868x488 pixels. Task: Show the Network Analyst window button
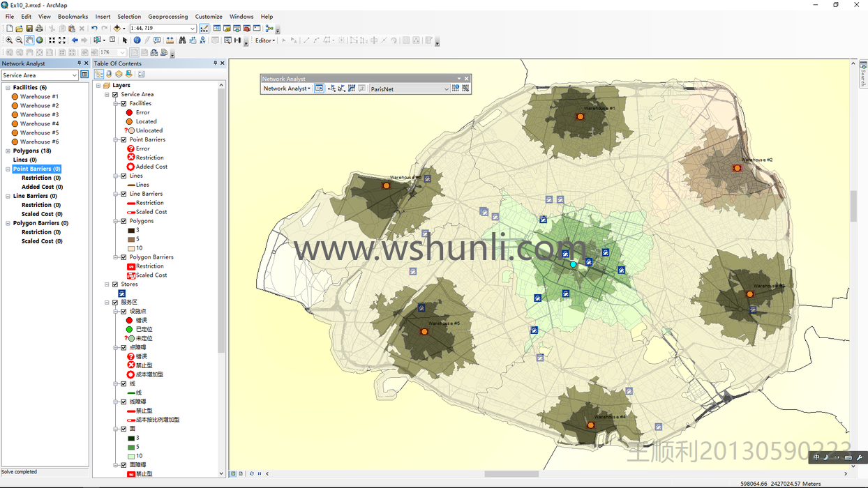319,89
